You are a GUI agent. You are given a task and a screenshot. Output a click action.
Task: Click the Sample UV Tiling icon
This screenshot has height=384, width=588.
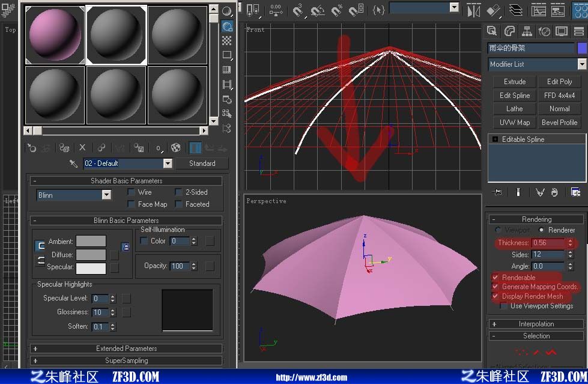(x=227, y=55)
